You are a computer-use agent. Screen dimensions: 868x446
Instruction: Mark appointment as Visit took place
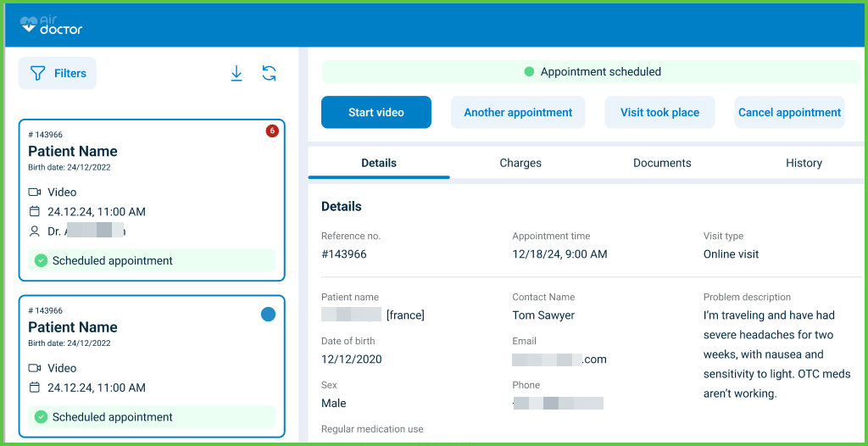tap(659, 112)
